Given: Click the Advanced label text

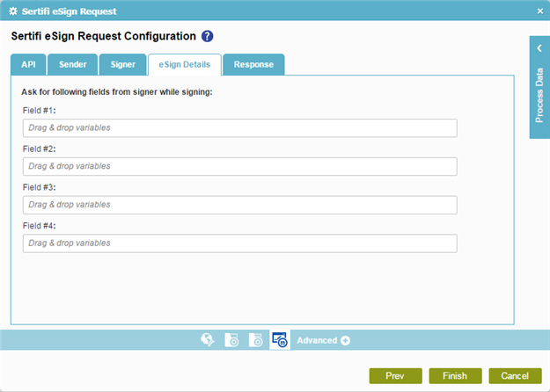Looking at the screenshot, I should (x=317, y=340).
